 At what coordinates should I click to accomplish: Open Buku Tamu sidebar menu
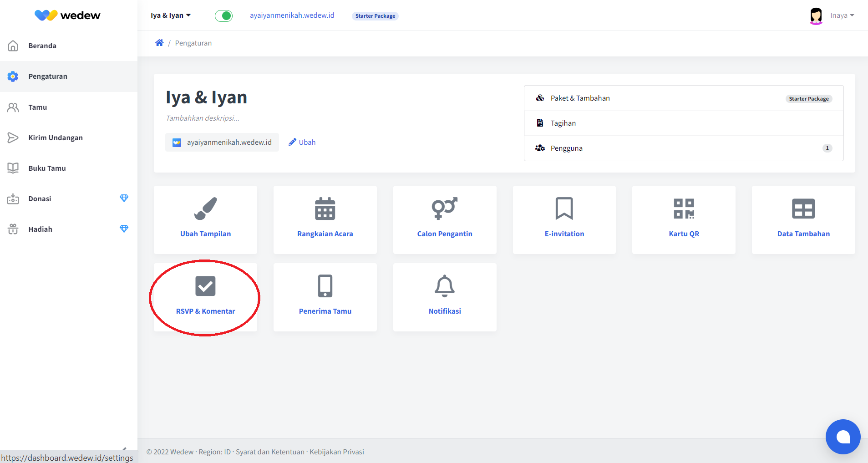click(69, 168)
